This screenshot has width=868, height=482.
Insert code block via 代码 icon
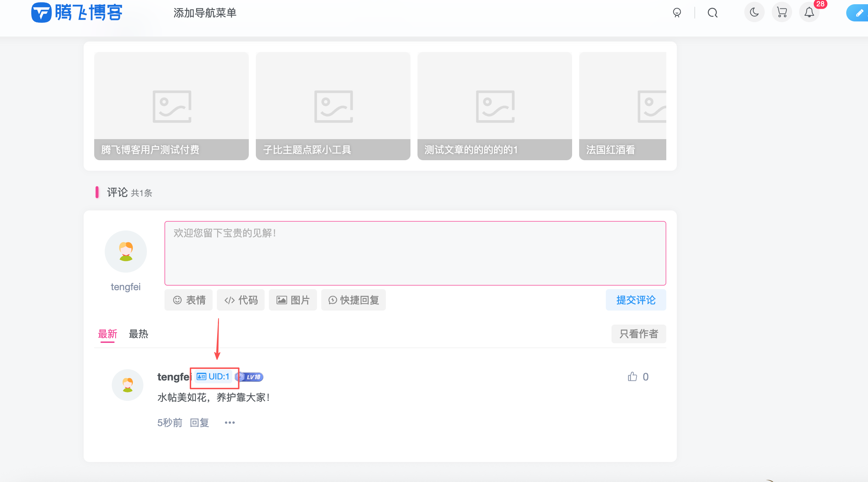pos(241,300)
